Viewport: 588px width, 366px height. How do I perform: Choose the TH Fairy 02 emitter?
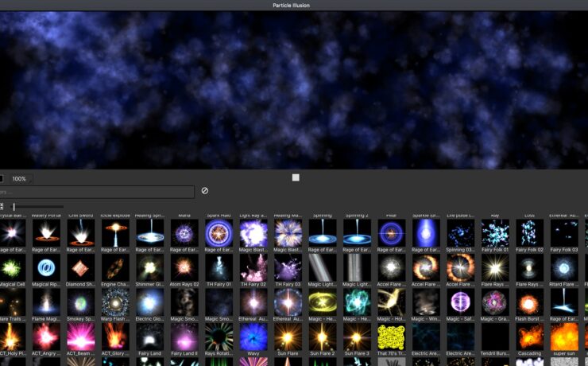coord(253,268)
